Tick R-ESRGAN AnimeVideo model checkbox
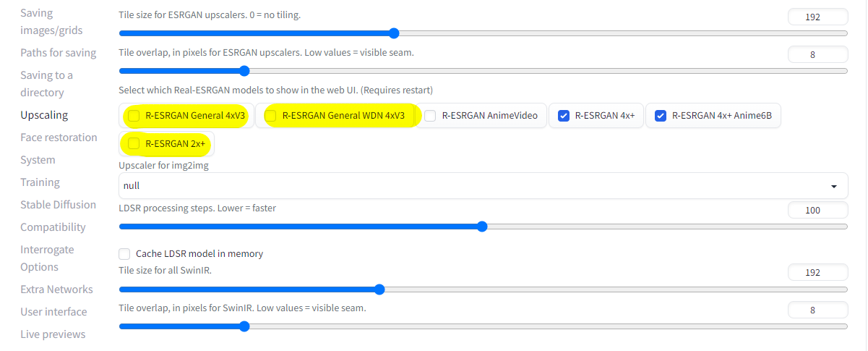Image resolution: width=868 pixels, height=351 pixels. pos(430,116)
